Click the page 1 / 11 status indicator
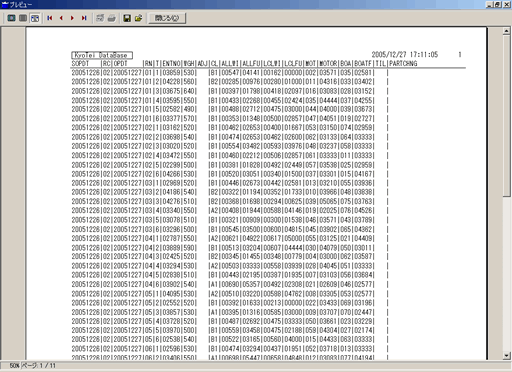This screenshot has height=372, width=512. point(39,365)
